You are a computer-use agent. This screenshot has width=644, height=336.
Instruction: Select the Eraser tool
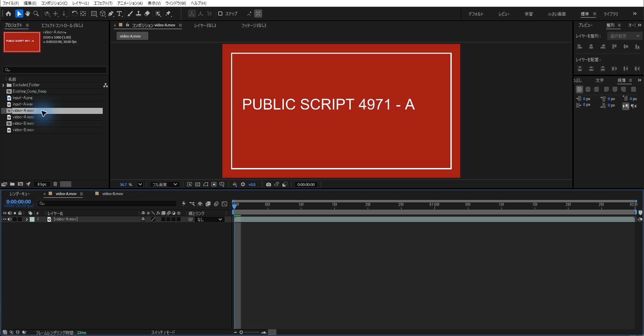point(147,14)
